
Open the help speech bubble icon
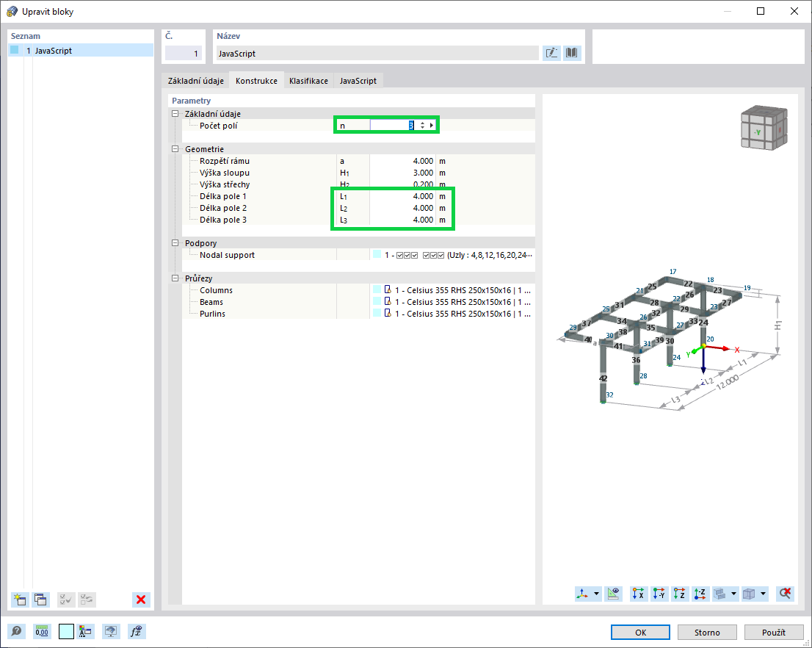[17, 631]
